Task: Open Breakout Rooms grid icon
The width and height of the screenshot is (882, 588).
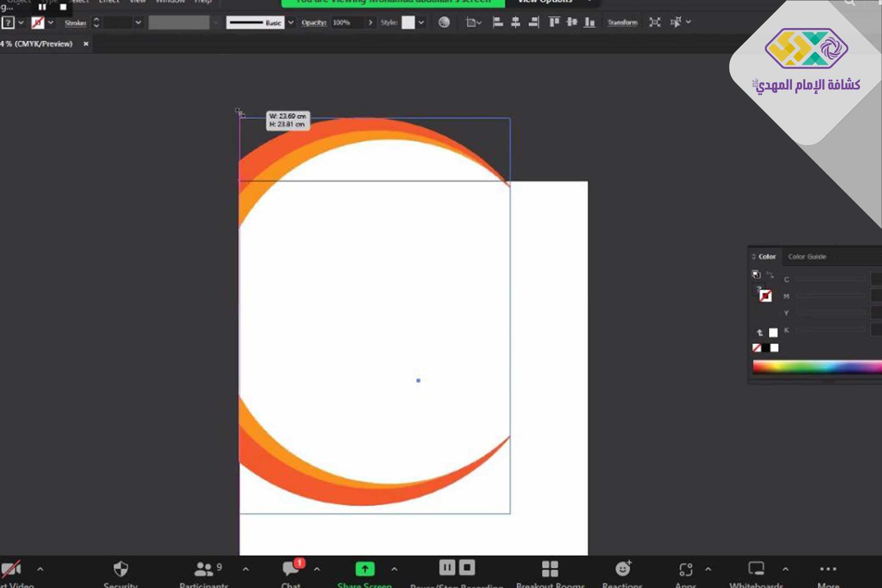Action: tap(550, 569)
